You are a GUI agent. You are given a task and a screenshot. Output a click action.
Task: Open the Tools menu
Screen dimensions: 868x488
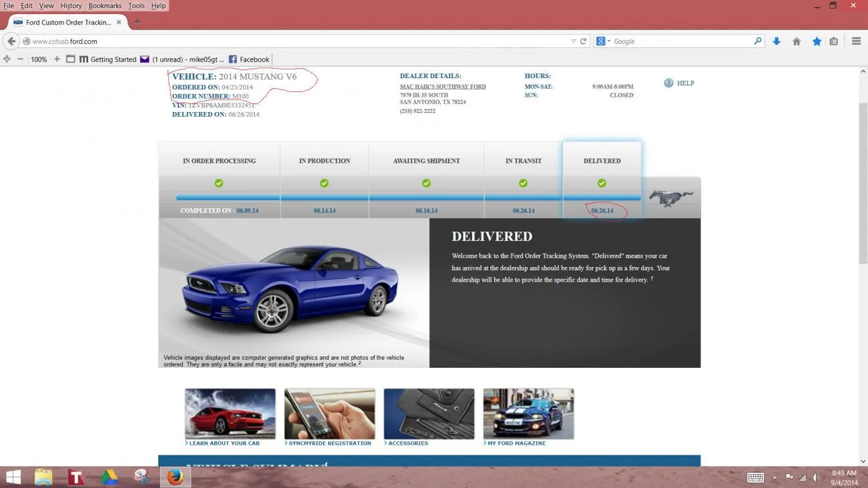[x=136, y=5]
